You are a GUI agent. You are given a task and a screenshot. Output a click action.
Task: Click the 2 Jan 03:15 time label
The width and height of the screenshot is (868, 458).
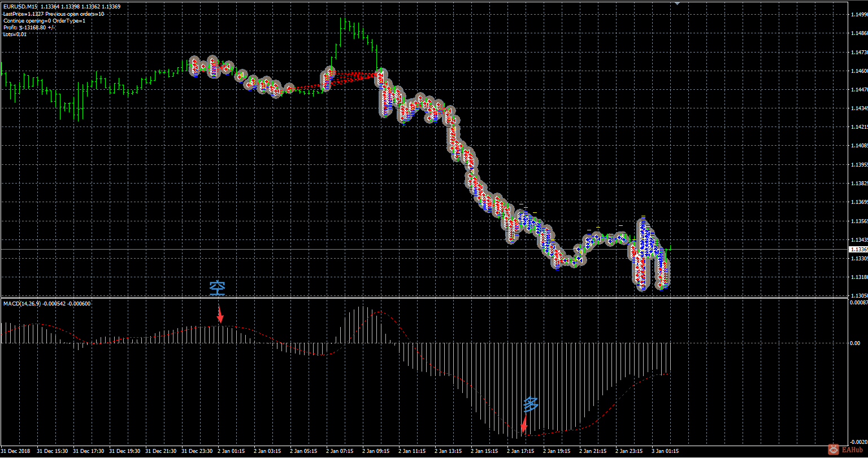[x=268, y=451]
